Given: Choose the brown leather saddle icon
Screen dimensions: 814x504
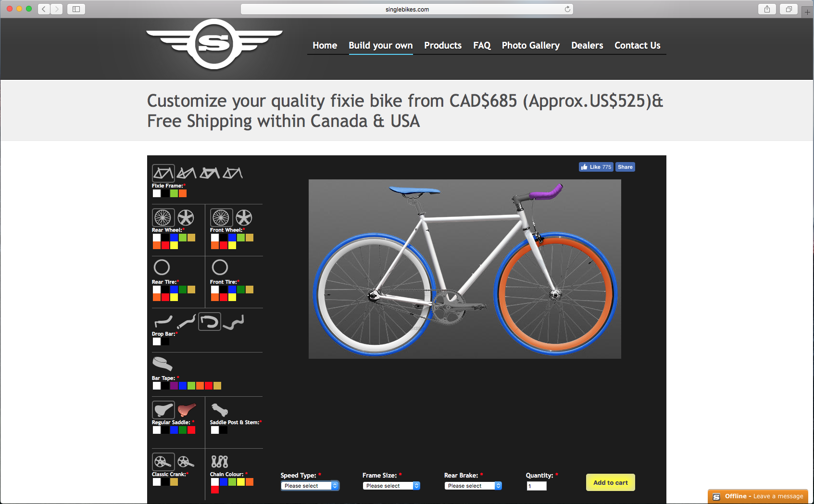Looking at the screenshot, I should [x=187, y=410].
